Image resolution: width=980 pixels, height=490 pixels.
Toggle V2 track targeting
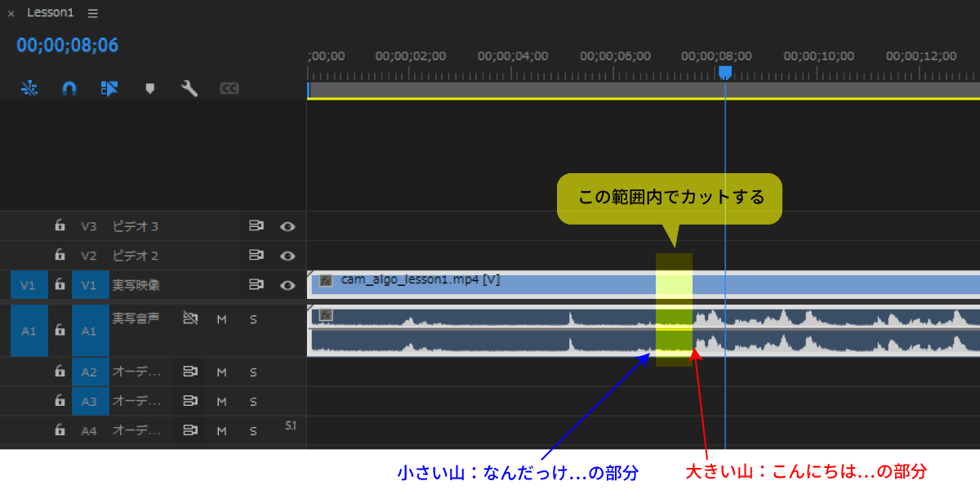[x=89, y=256]
